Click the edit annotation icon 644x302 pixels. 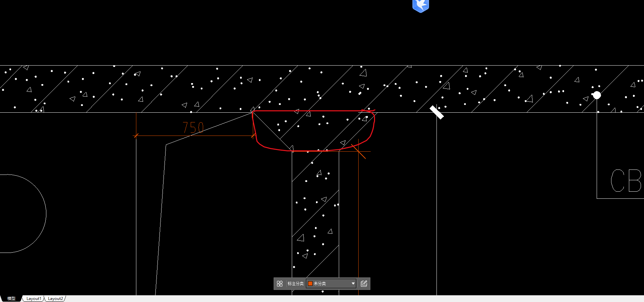[x=364, y=284]
